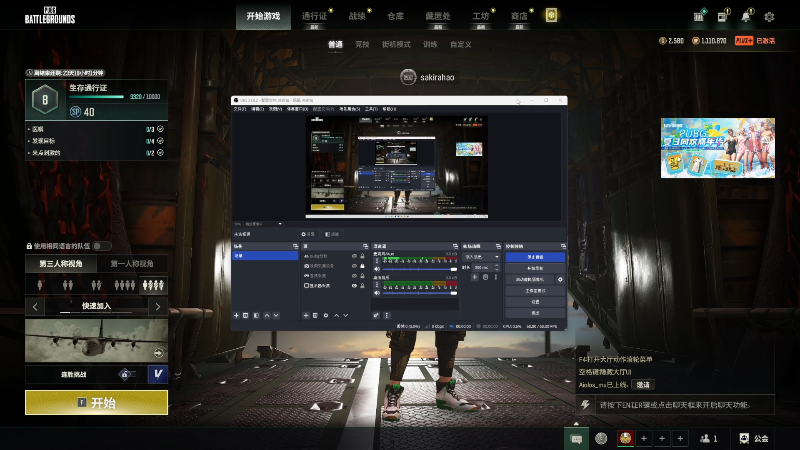Click 邀请 button next to Aidou online notice

[643, 385]
